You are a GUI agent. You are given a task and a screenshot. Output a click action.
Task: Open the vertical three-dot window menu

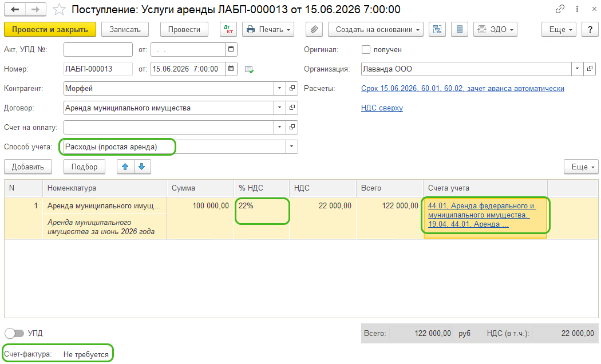577,9
